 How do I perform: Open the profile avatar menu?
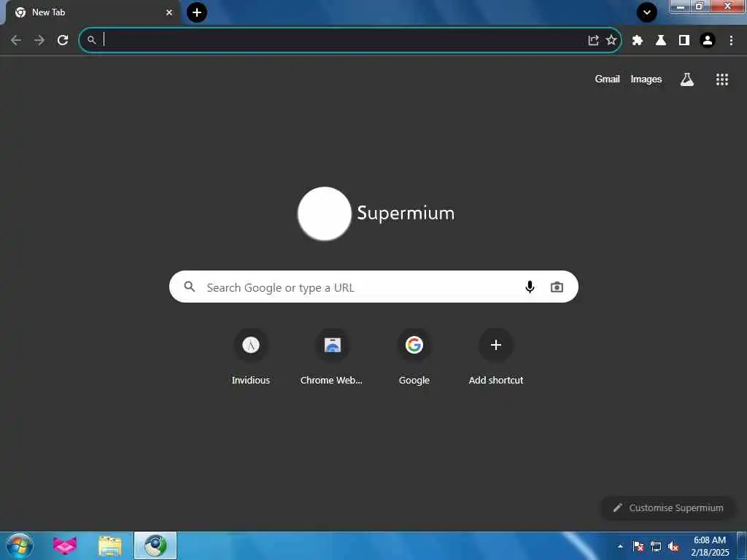point(708,40)
